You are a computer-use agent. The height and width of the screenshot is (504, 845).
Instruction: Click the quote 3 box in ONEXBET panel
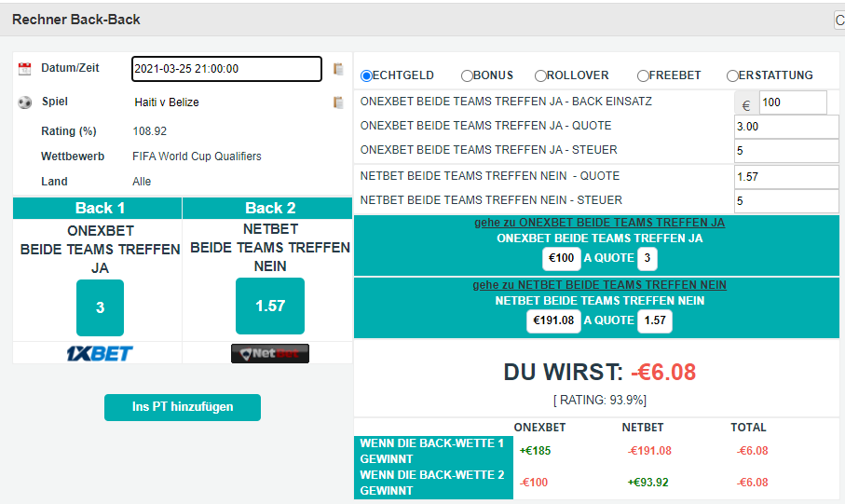click(647, 258)
